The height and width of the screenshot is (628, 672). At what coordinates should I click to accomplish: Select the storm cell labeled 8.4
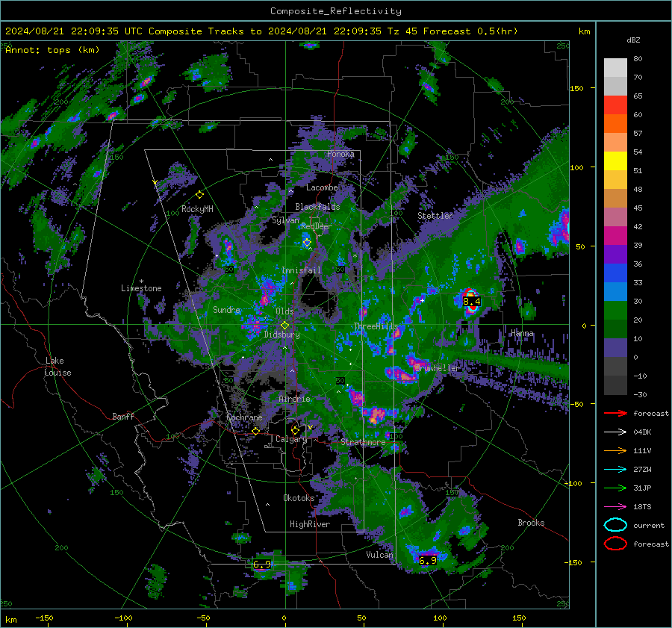[x=471, y=300]
